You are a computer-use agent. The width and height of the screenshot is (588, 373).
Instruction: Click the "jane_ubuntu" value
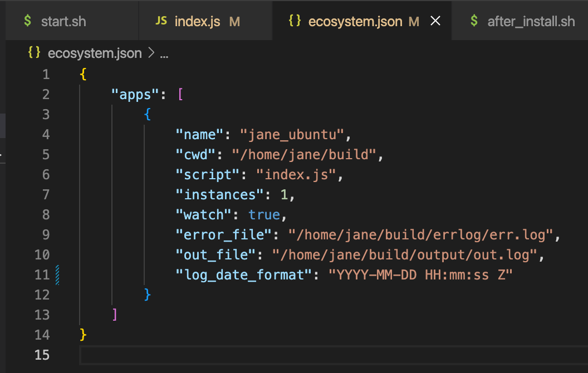pyautogui.click(x=292, y=135)
